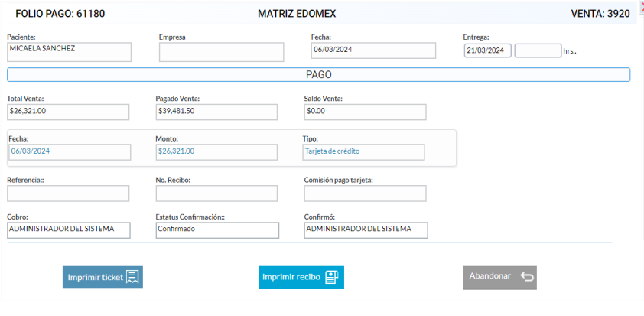Click the Estatus Confirmación field showing Confirmado
Viewport: 644px width, 316px height.
[x=217, y=230]
